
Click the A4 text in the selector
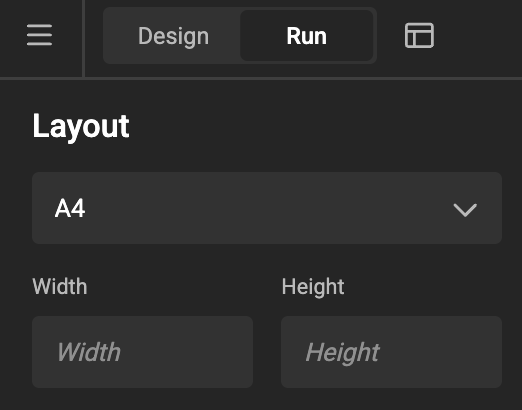pyautogui.click(x=70, y=208)
